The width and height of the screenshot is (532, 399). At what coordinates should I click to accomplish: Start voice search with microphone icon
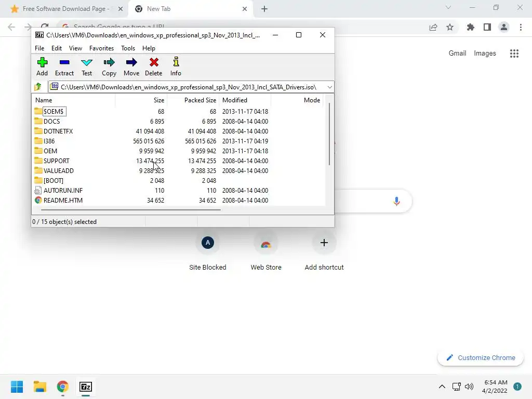coord(396,201)
